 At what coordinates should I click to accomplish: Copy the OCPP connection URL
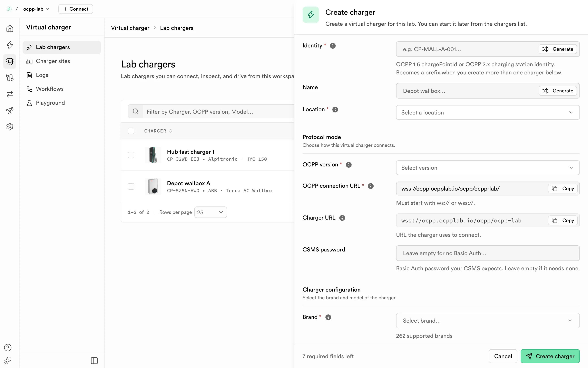tap(563, 189)
